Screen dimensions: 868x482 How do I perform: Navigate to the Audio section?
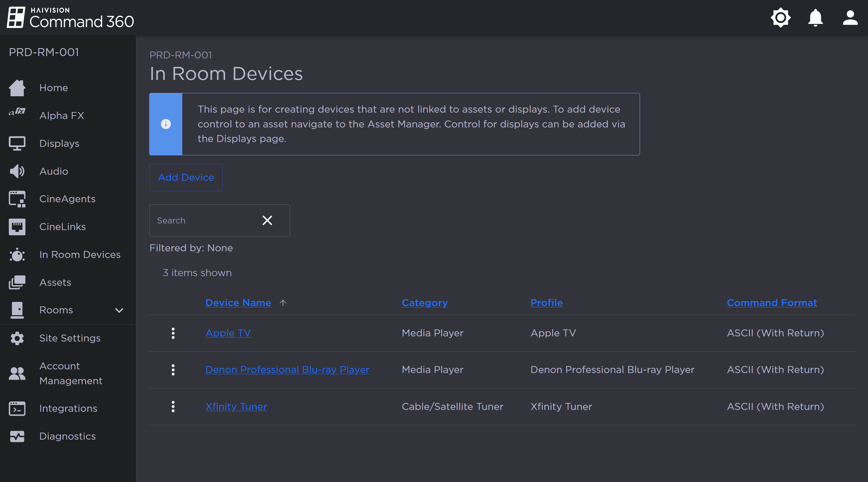[54, 171]
